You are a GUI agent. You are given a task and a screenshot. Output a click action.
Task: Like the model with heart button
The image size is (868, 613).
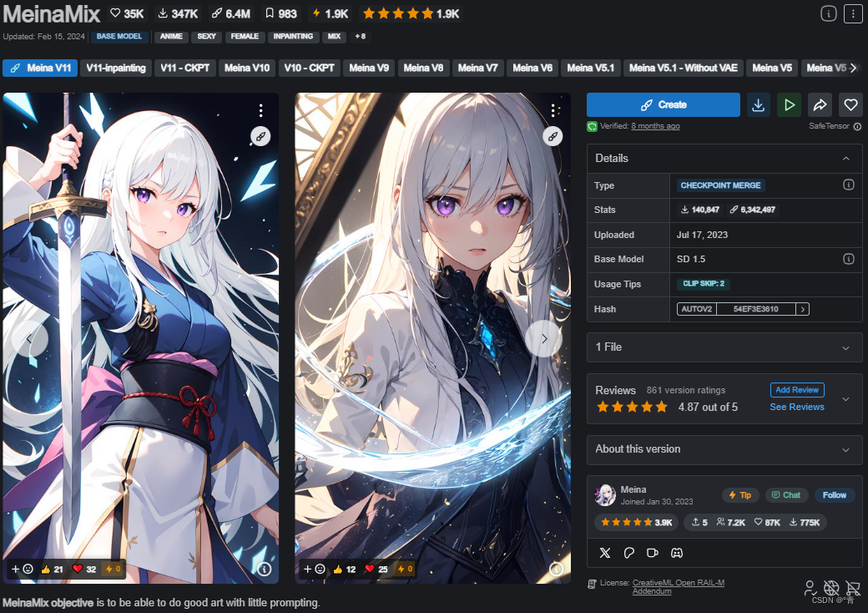(850, 104)
